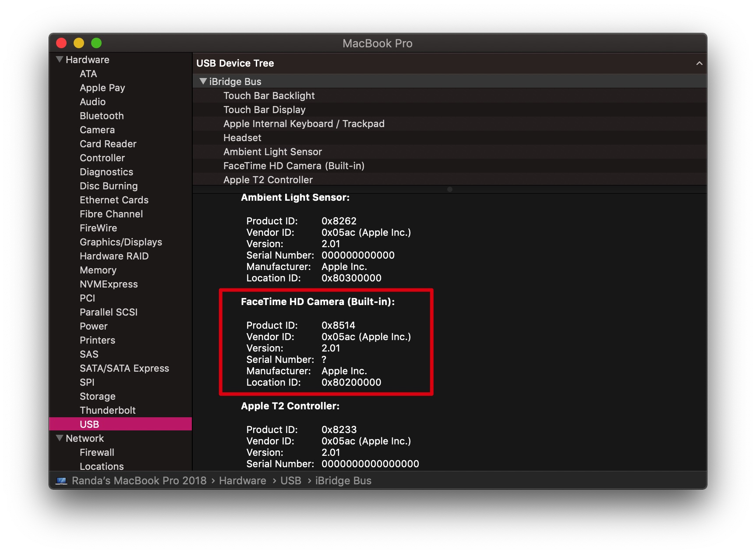The image size is (756, 554).
Task: Collapse the Network section disclosure triangle
Action: coord(60,438)
